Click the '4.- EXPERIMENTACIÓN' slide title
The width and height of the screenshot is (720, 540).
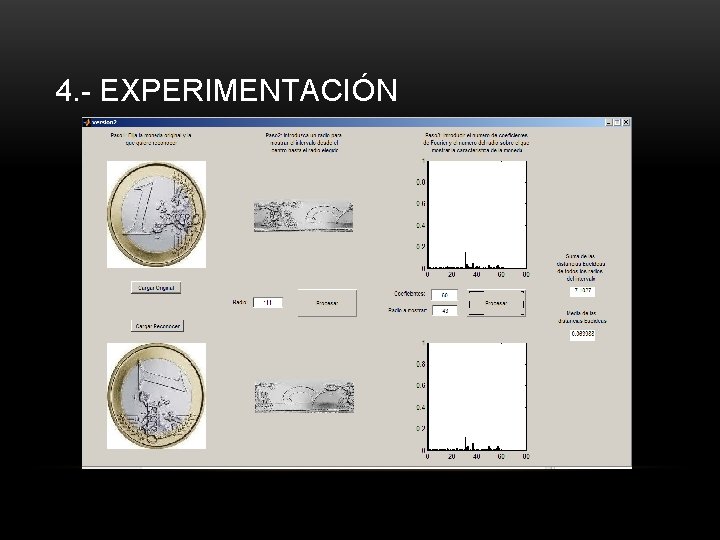[226, 90]
